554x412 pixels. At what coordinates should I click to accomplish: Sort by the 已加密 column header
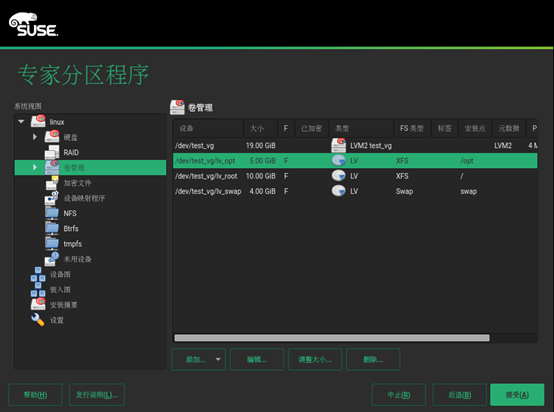point(311,128)
